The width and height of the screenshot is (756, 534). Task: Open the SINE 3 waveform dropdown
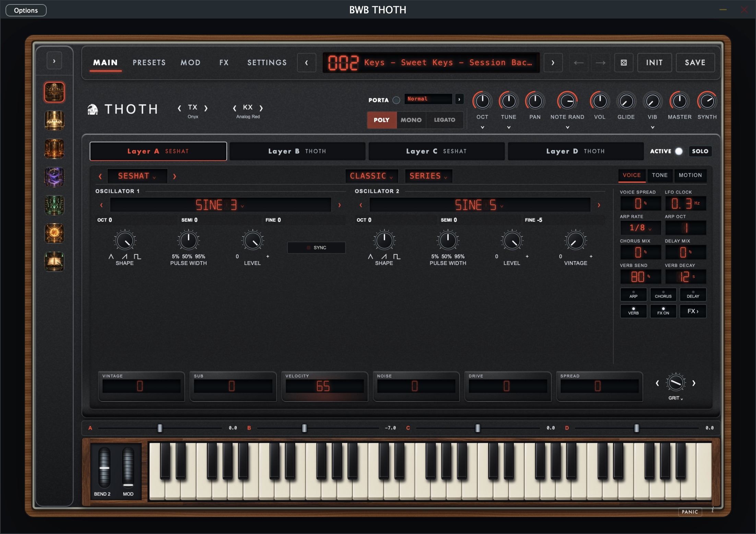tap(220, 205)
